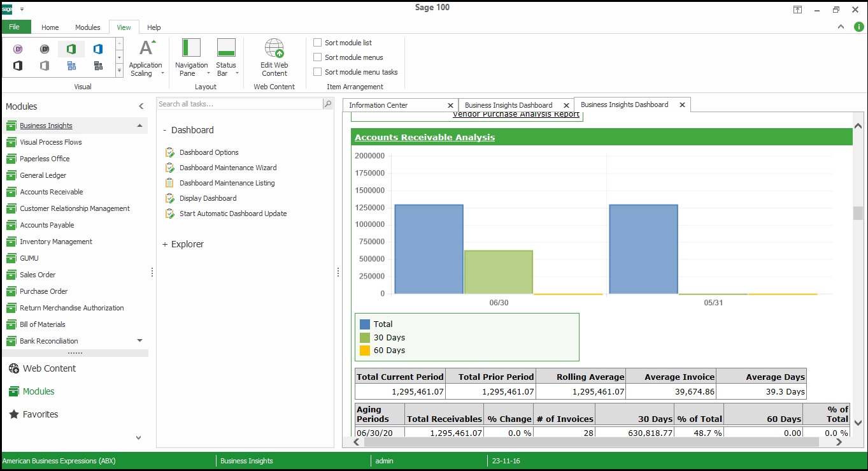Viewport: 868px width, 471px height.
Task: Open Vendor Purchase Analysis Report link
Action: click(516, 115)
